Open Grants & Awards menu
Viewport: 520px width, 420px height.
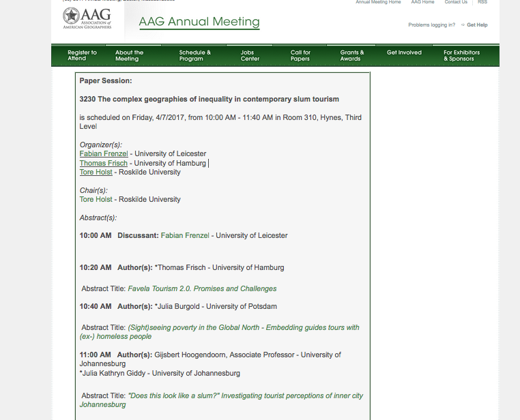tap(352, 55)
